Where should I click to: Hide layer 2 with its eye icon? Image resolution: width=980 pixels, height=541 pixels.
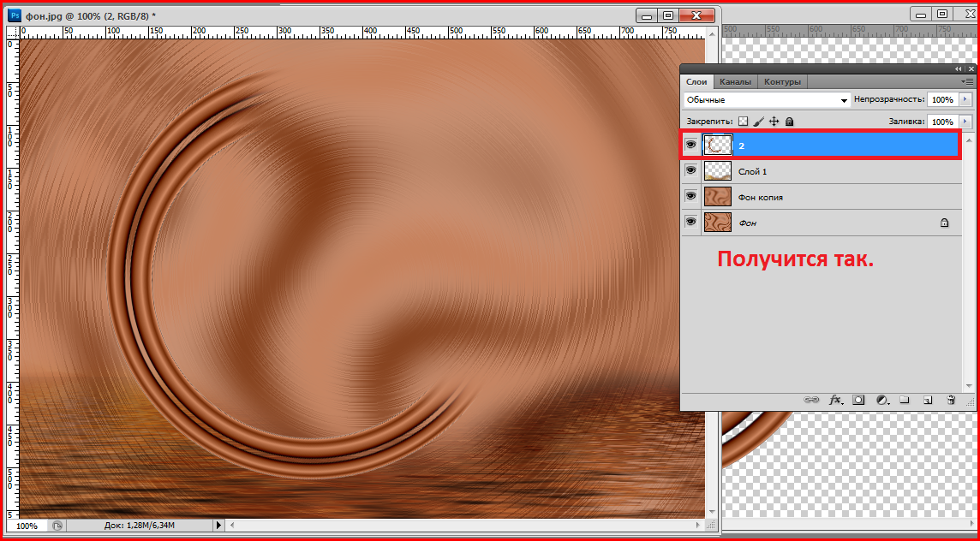pos(690,145)
